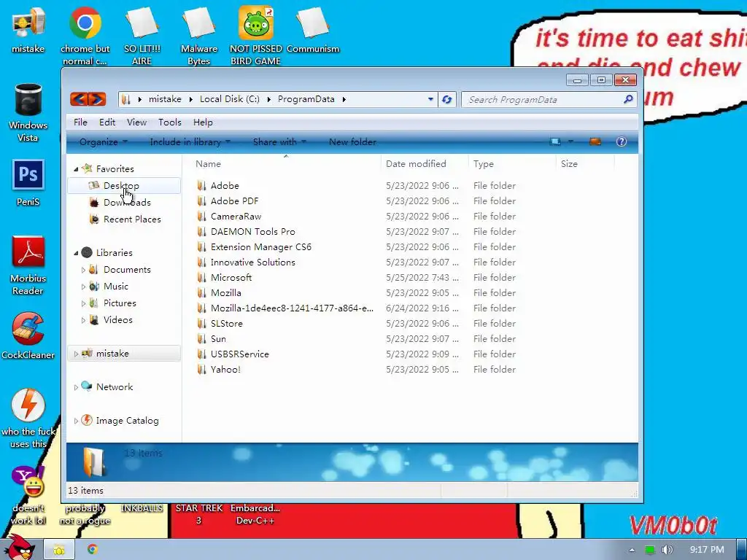Open the View menu
Screen dimensions: 747x560
click(136, 122)
